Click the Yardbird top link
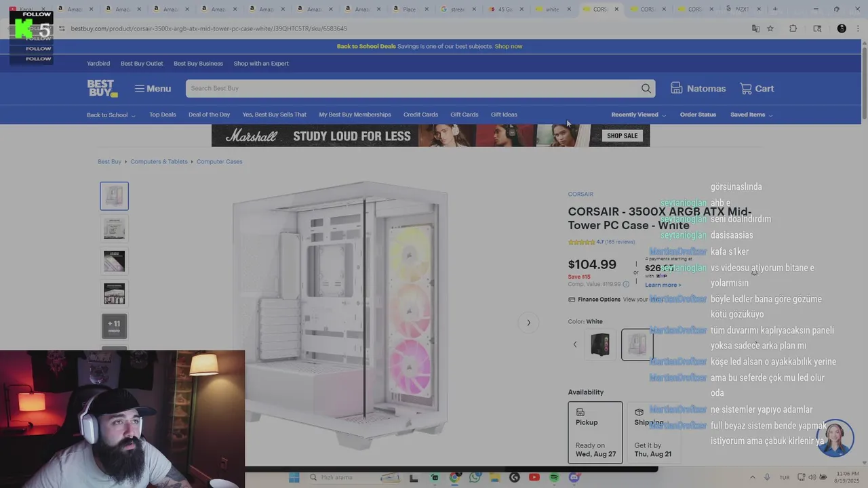This screenshot has width=868, height=488. click(98, 64)
